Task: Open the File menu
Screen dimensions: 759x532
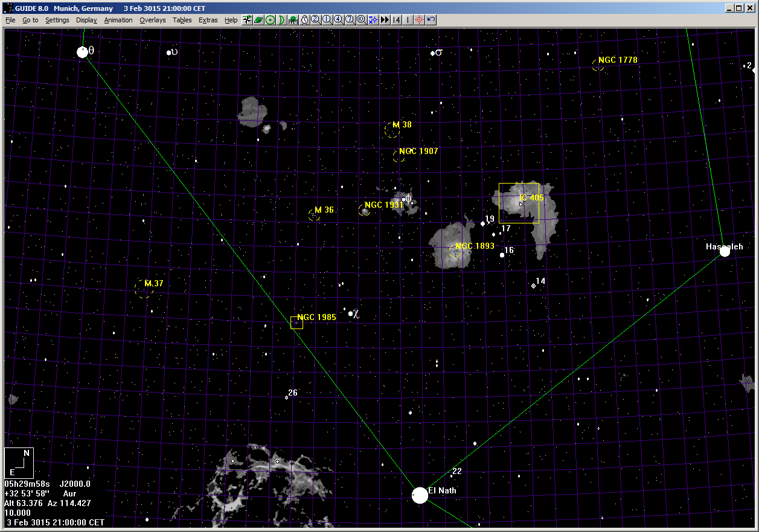Action: coord(10,20)
